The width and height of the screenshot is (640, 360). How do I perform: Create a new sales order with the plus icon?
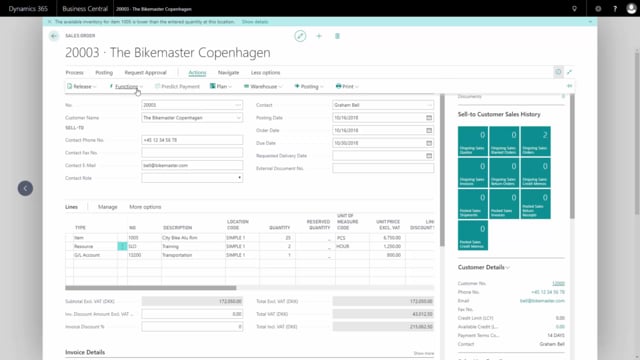click(319, 36)
